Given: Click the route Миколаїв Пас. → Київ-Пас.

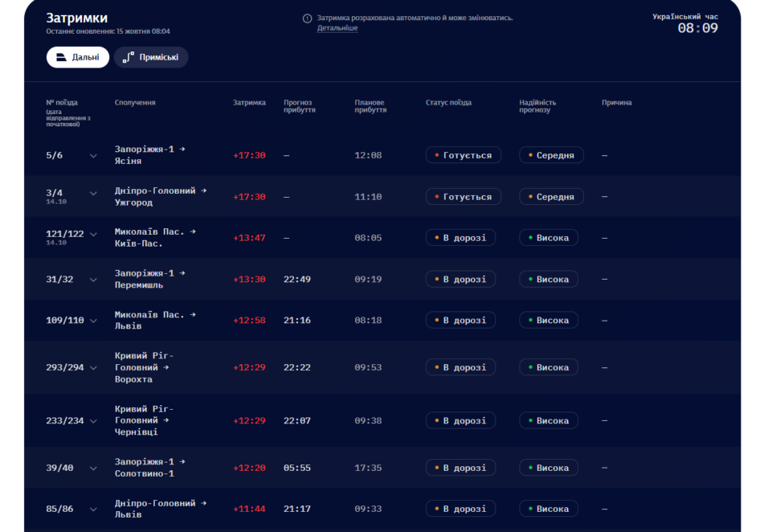Looking at the screenshot, I should point(155,238).
